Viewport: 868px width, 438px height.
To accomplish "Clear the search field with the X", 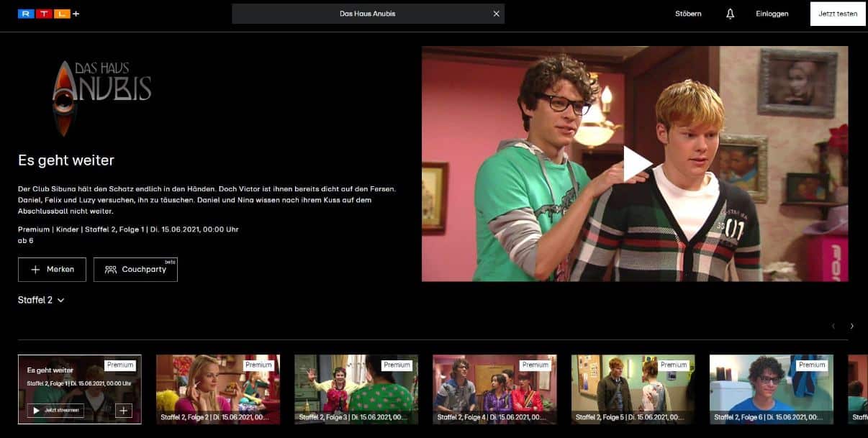I will pos(496,14).
